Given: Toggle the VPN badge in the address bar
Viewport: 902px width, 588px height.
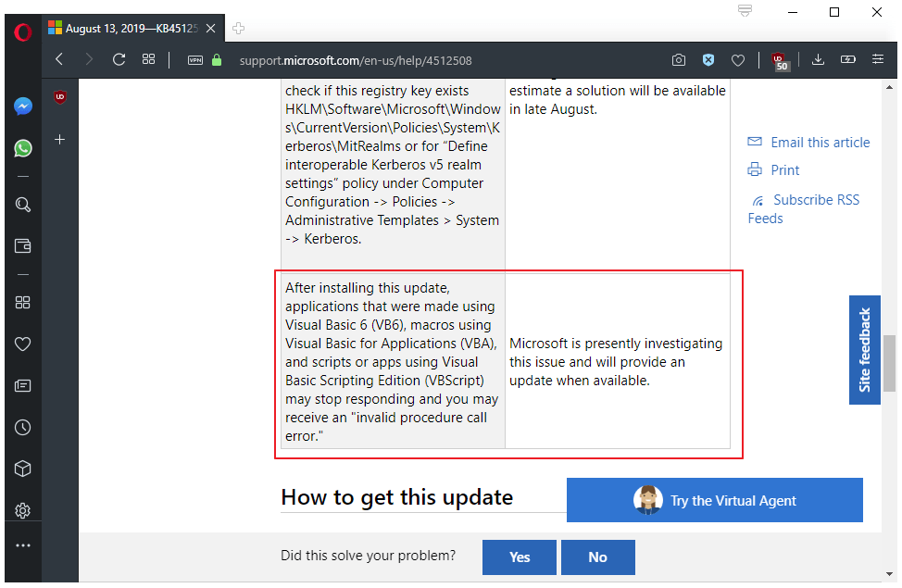Looking at the screenshot, I should click(x=194, y=59).
